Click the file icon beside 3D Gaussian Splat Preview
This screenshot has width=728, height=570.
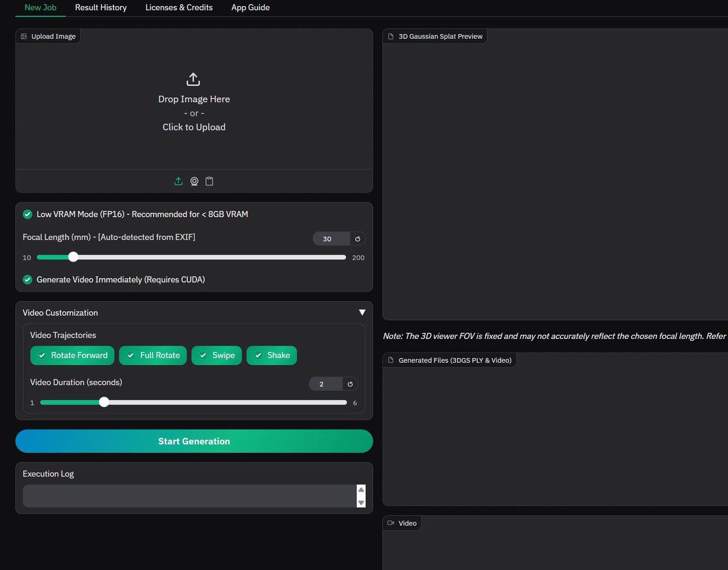click(391, 36)
